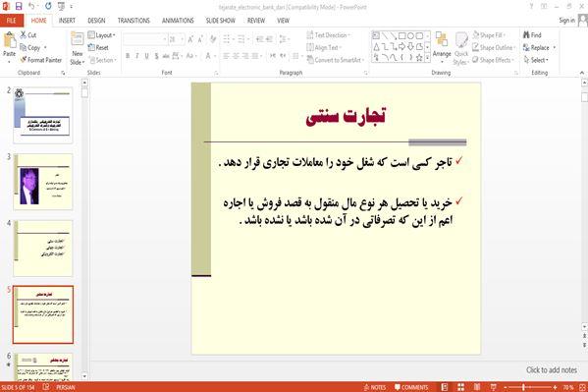Open the Layout dropdown
Viewport: 588px width, 392px height.
[x=102, y=35]
